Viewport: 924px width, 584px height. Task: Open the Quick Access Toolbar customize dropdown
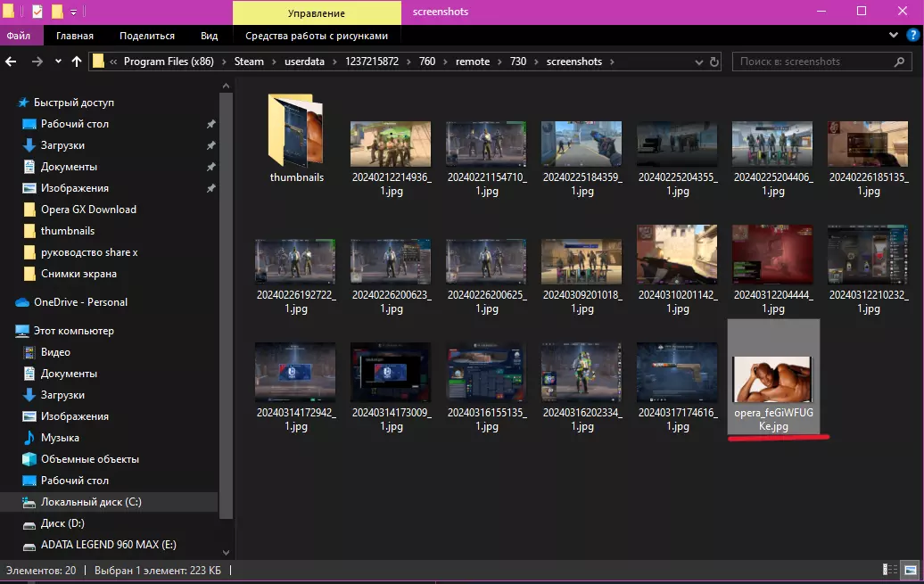(x=73, y=12)
